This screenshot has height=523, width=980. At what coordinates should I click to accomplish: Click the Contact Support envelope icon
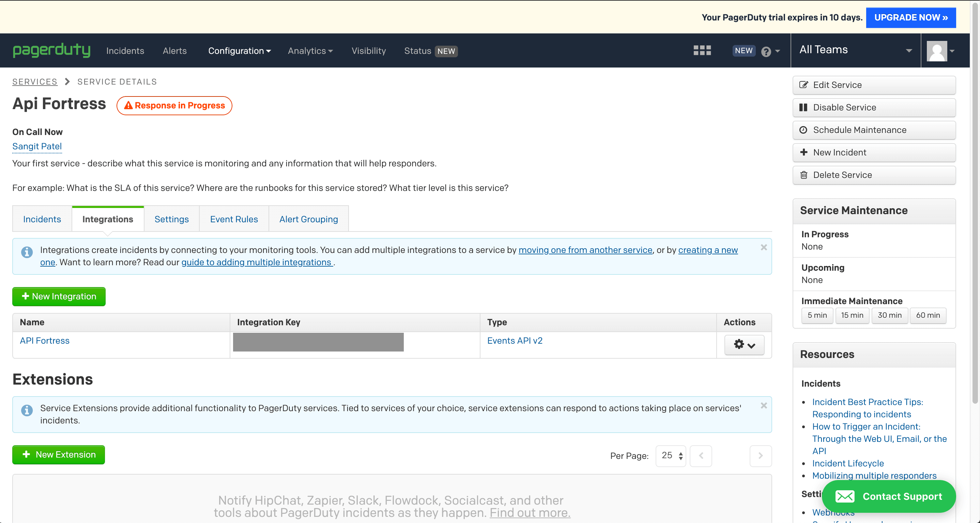(844, 496)
